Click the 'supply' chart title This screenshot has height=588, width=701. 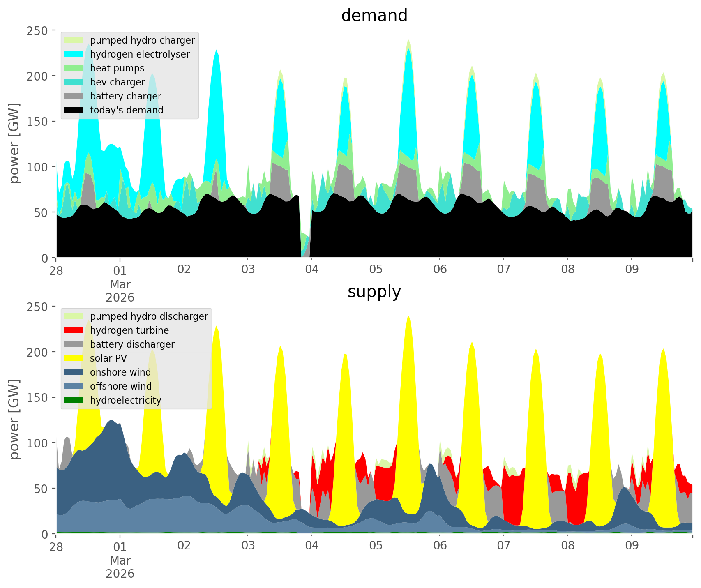pyautogui.click(x=374, y=292)
